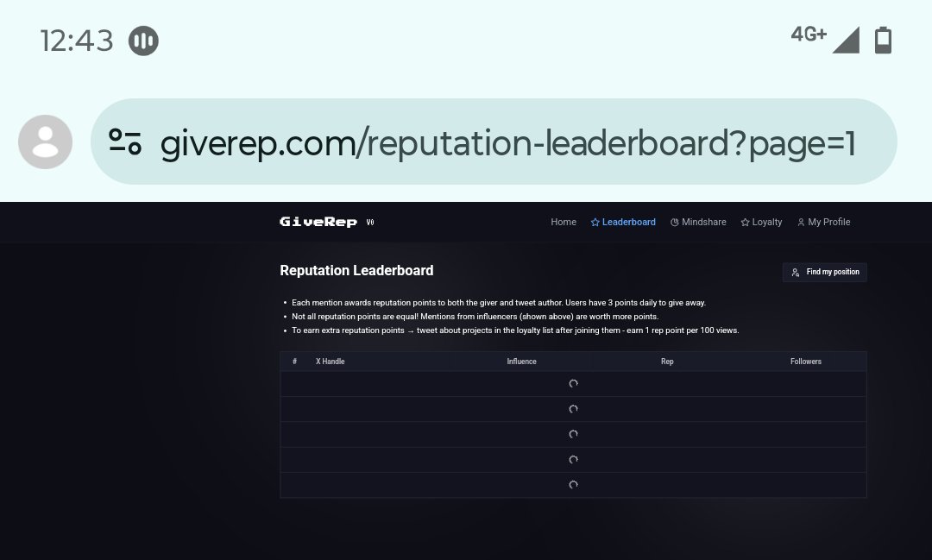Tap the battery icon in status bar
Screen dimensions: 932x560
884,41
